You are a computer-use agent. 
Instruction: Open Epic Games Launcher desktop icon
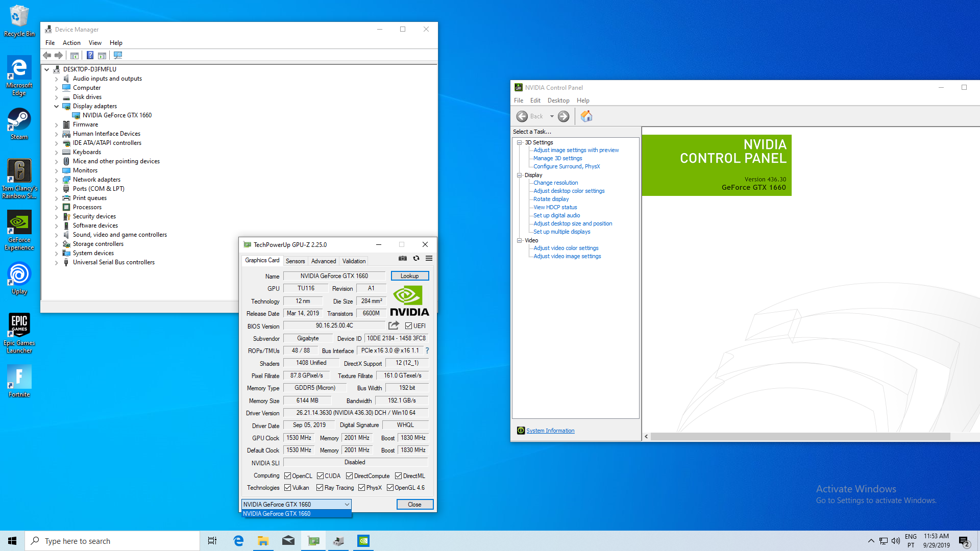point(19,334)
